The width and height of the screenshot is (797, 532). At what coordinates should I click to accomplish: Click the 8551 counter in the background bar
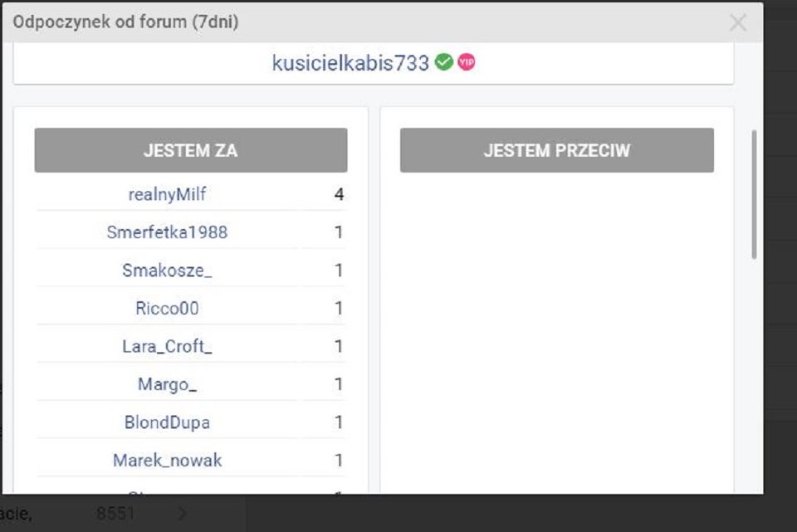[x=116, y=513]
